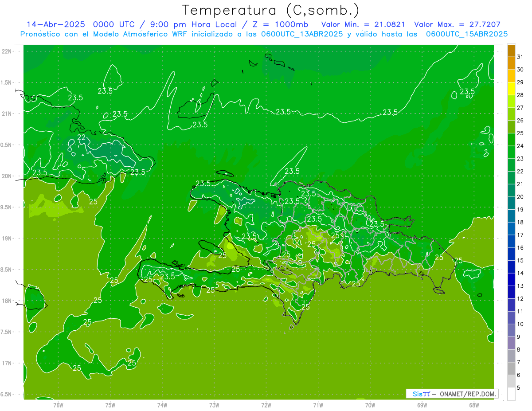Click the '19N' latitude axis label
532x411 pixels.
(7, 238)
